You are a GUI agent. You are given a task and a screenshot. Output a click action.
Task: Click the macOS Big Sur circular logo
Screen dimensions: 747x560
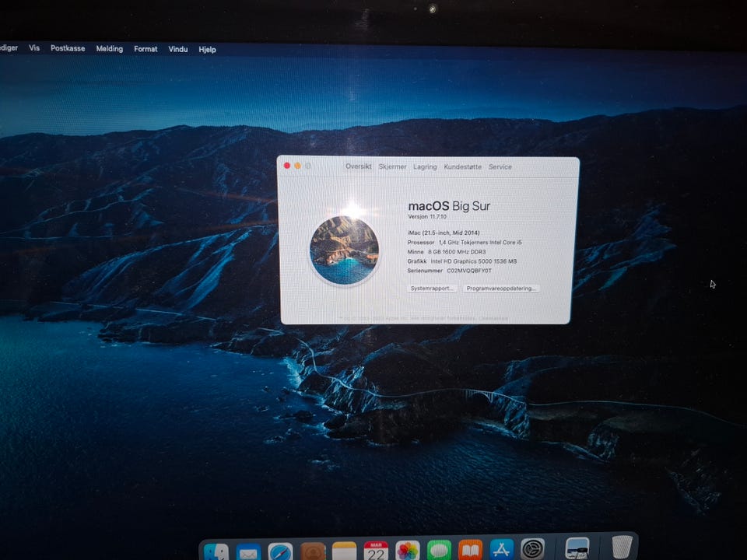(x=345, y=250)
